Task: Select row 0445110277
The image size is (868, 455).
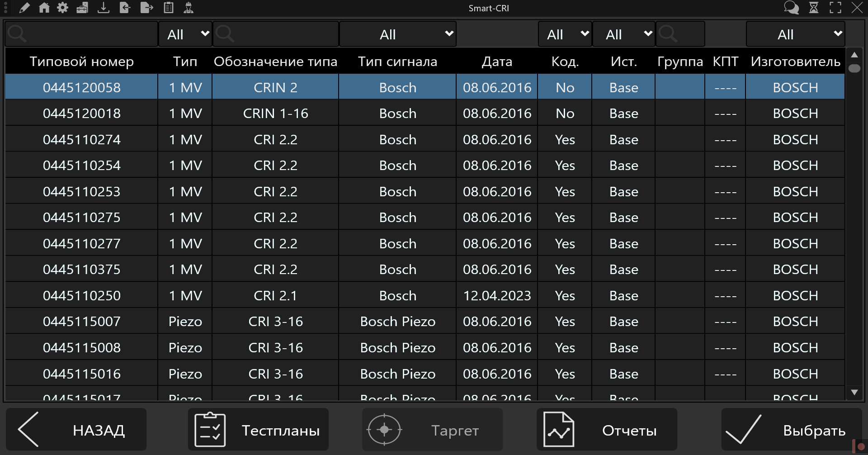Action: (425, 243)
